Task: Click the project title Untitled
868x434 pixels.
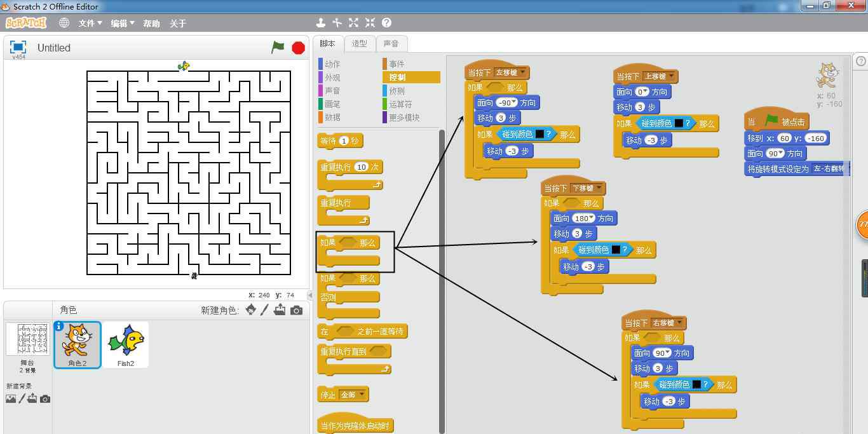Action: [54, 48]
